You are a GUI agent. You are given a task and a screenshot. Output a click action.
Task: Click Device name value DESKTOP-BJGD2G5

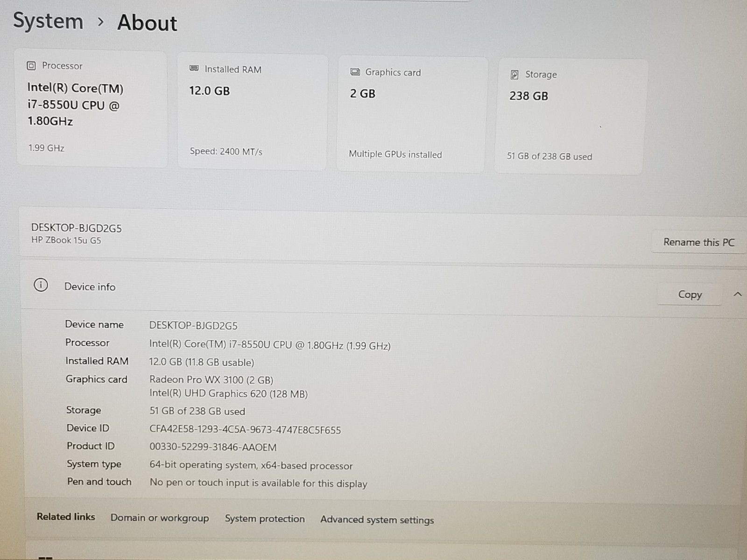coord(193,326)
